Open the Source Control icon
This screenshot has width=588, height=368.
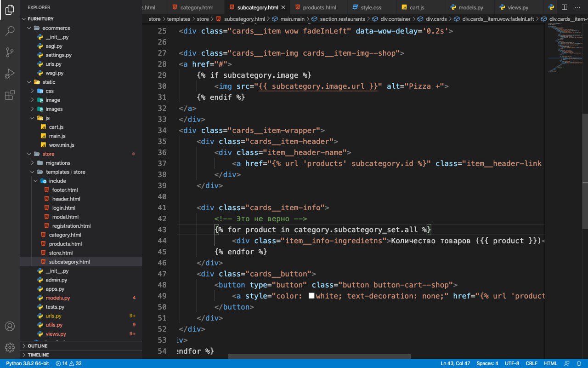point(10,52)
